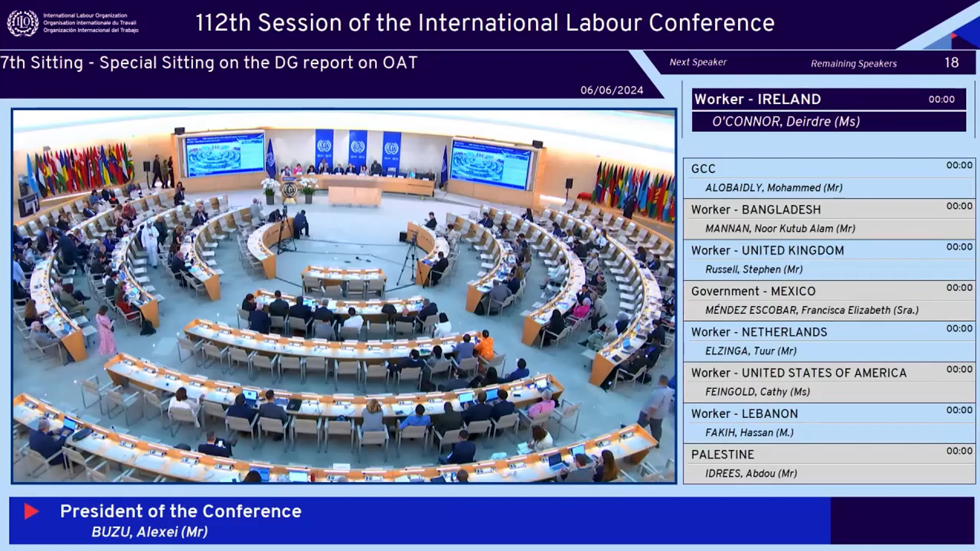Click the title "112th Session of the International Labour Conference"
This screenshot has height=551, width=980.
(x=485, y=23)
